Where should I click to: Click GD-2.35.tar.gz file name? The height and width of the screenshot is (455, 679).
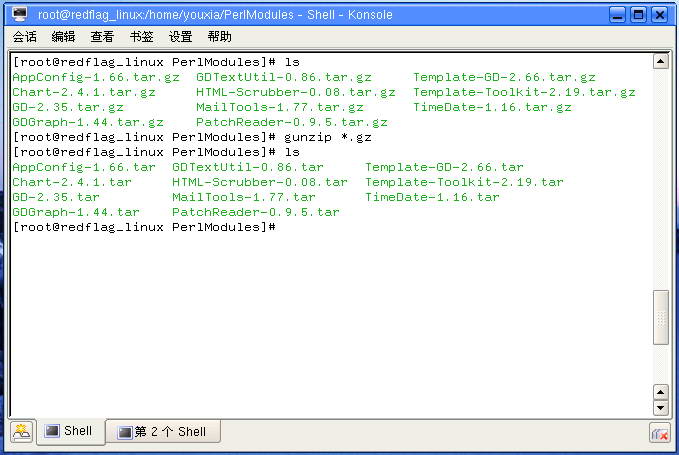click(x=68, y=107)
